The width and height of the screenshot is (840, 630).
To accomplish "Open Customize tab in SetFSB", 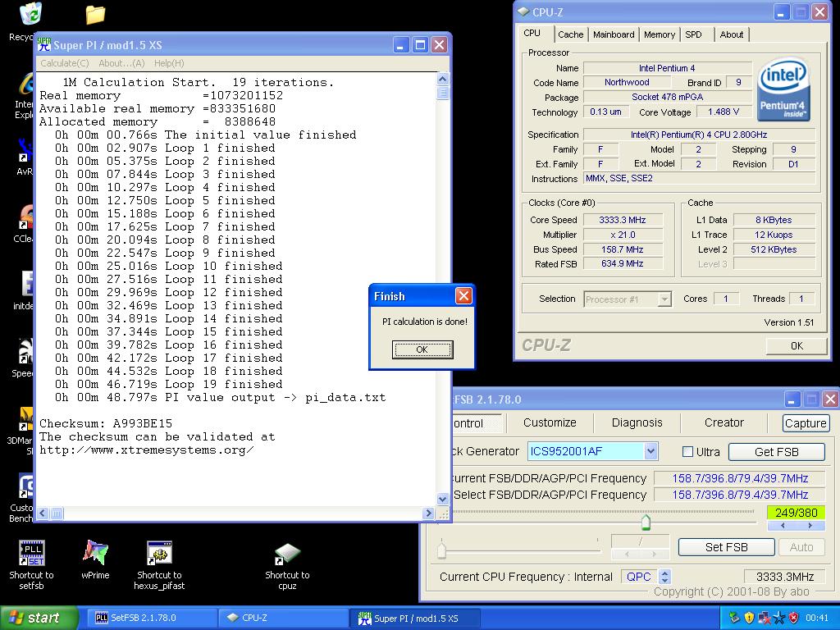I will [x=550, y=422].
